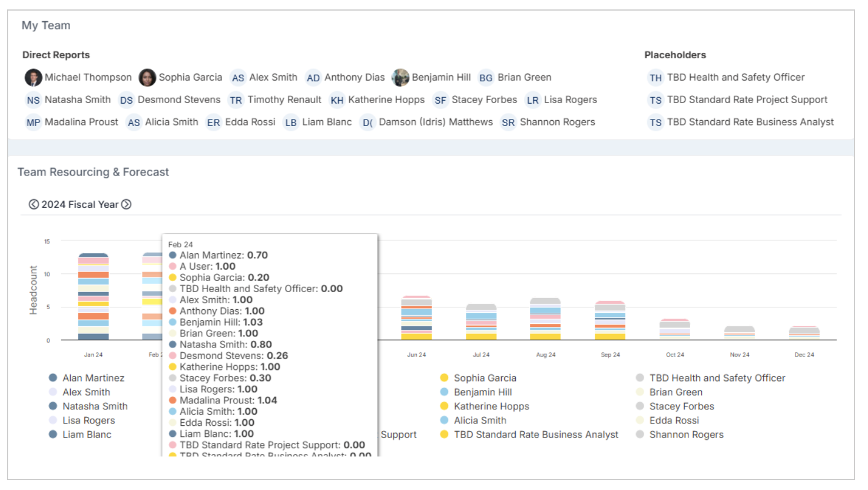Click the SF avatar for Stacey Forbes
This screenshot has width=868, height=490.
pyautogui.click(x=440, y=100)
